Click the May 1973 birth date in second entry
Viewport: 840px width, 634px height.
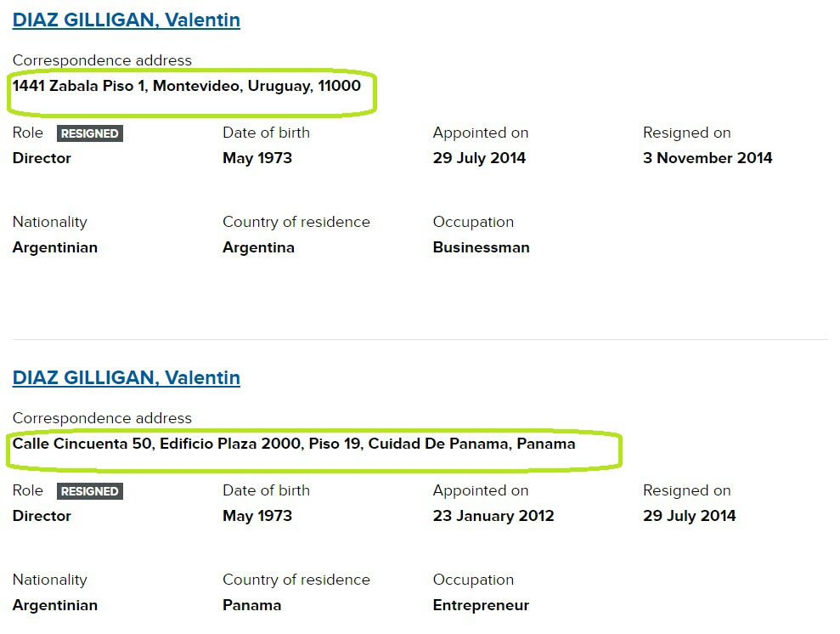[257, 516]
